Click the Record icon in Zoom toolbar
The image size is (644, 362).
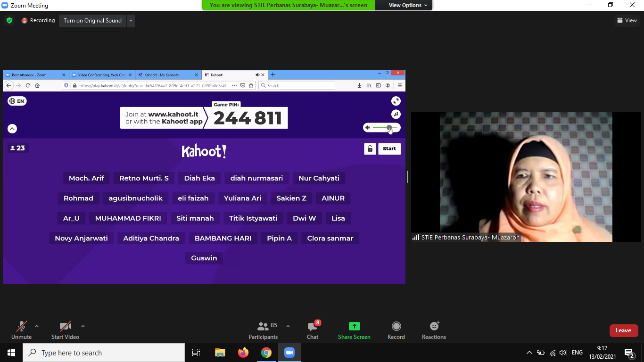396,326
